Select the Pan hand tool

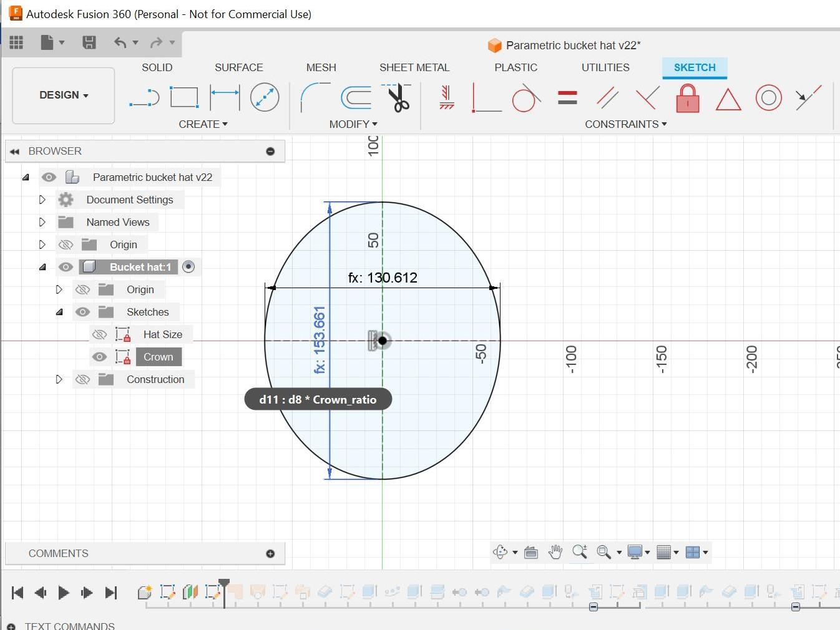(555, 552)
